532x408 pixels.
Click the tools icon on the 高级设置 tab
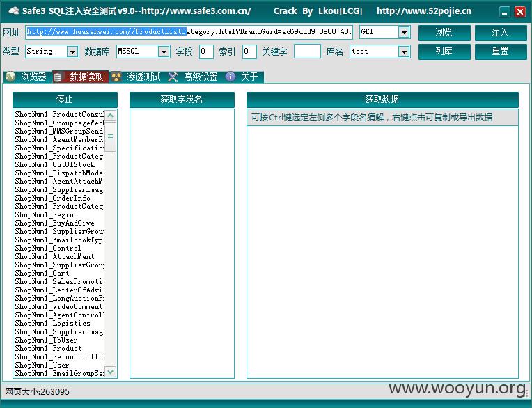[x=173, y=77]
